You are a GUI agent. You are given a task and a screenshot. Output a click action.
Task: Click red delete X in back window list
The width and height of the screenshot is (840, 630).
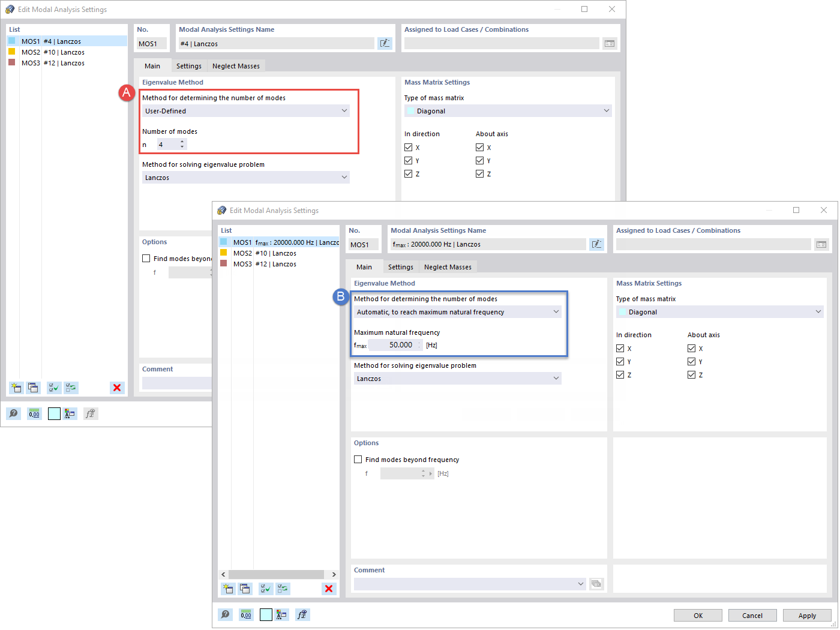tap(117, 388)
